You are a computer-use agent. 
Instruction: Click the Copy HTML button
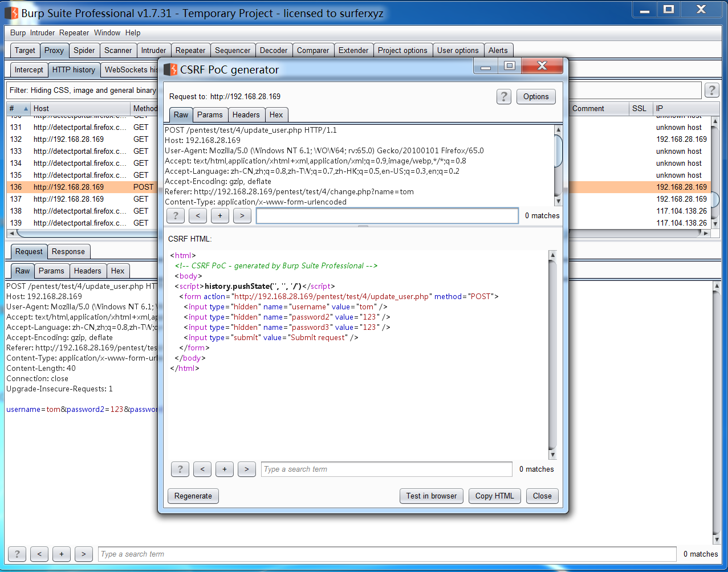[495, 496]
